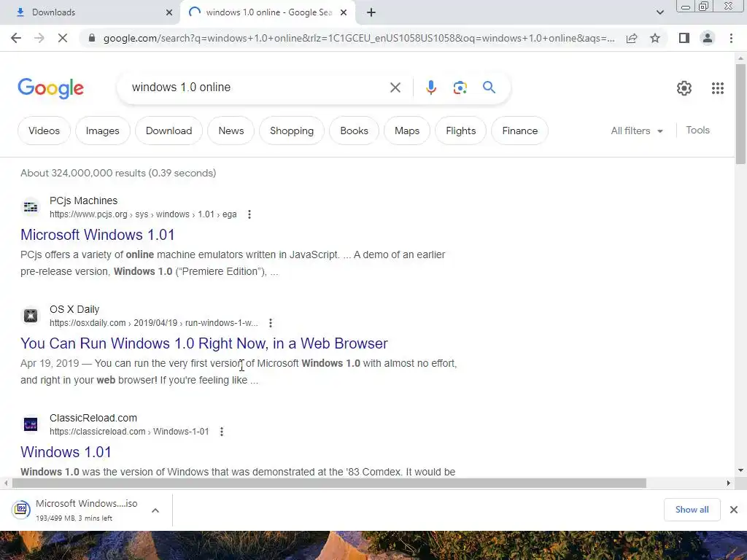Open the Chrome profile avatar
This screenshot has width=747, height=560.
pos(708,38)
